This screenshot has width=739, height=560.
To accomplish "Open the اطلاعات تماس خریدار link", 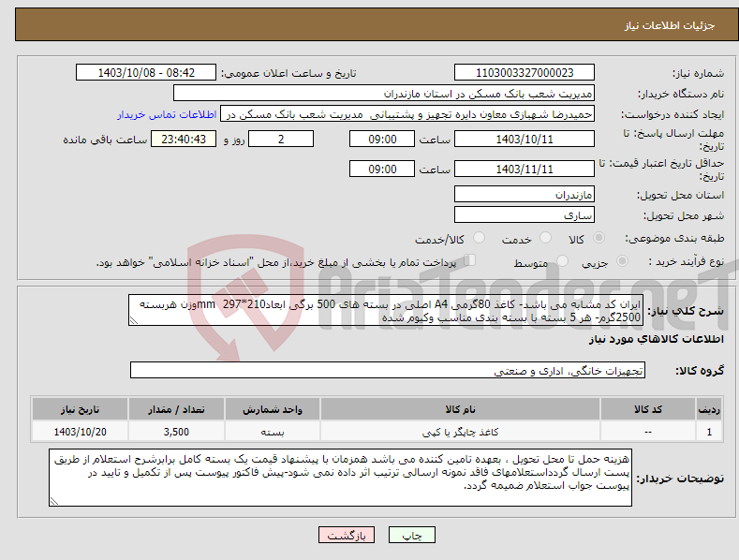I will (167, 114).
